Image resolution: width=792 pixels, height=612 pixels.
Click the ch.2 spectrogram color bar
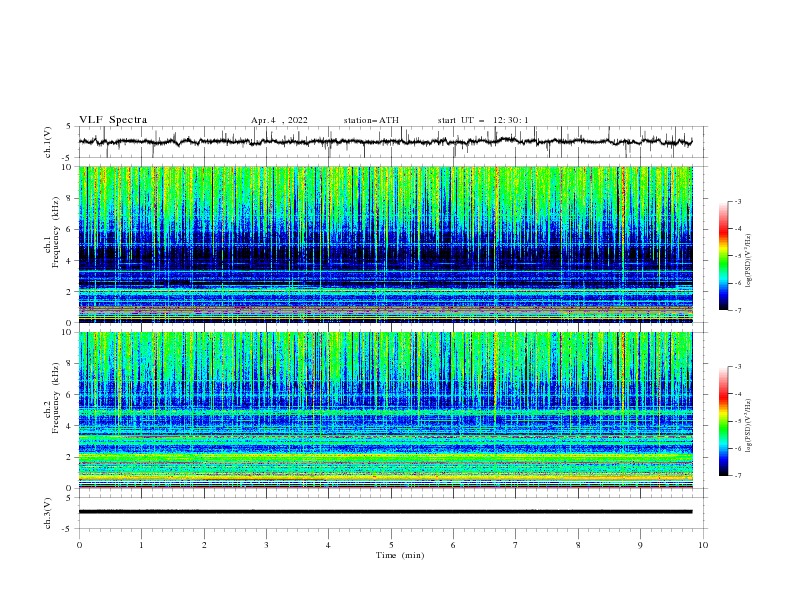[724, 421]
